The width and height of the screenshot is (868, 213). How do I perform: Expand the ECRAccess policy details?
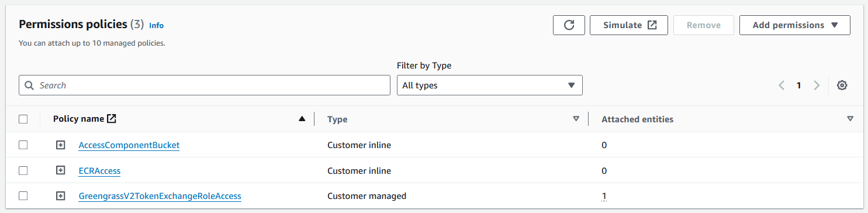coord(60,171)
